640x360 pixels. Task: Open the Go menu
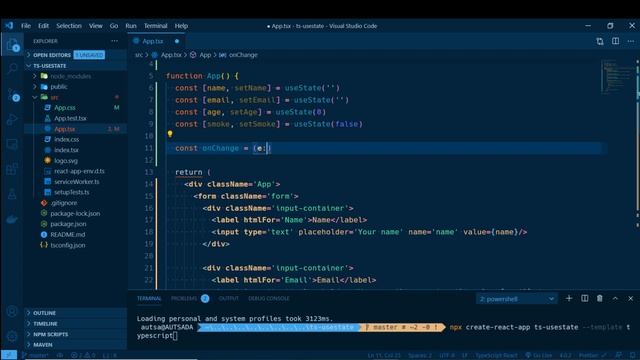[113, 26]
